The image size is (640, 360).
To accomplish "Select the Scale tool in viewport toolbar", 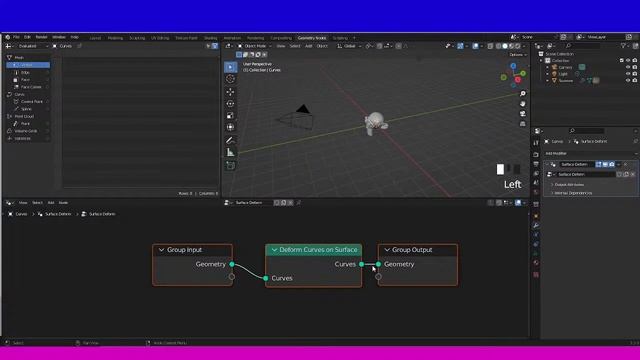I will tap(231, 116).
